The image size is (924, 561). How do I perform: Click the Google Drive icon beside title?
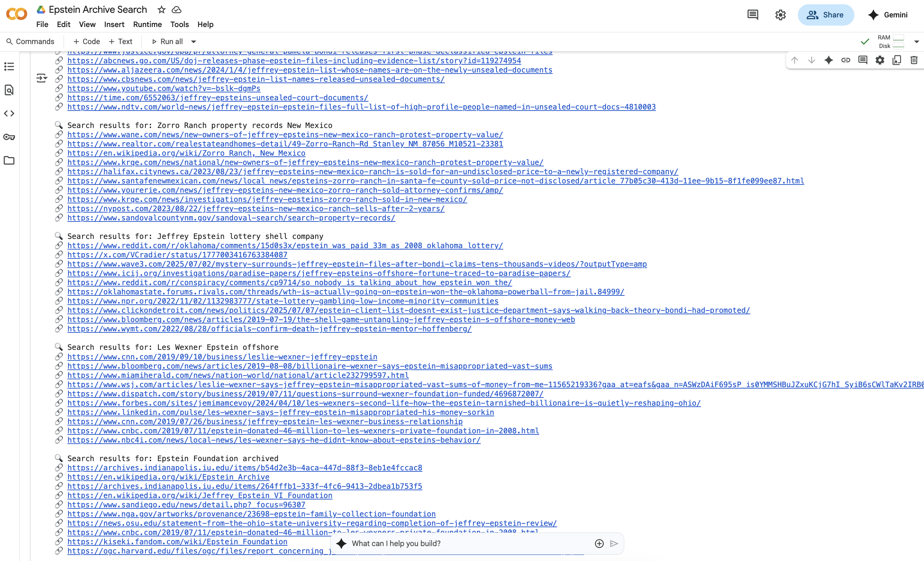pos(41,10)
